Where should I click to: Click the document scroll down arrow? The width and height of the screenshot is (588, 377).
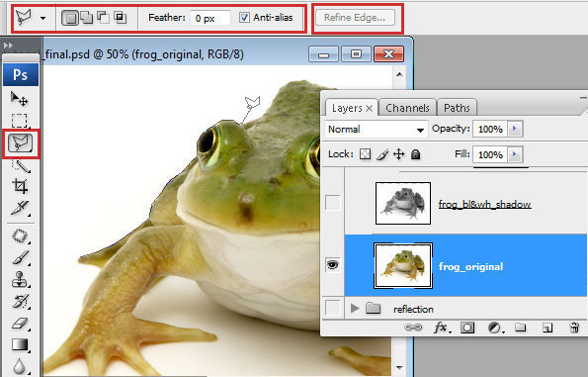(x=400, y=368)
